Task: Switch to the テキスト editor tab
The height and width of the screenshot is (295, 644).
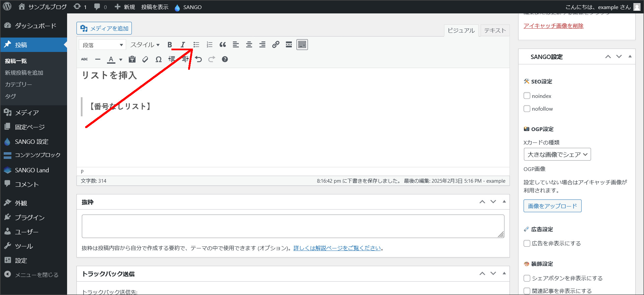Action: [495, 31]
